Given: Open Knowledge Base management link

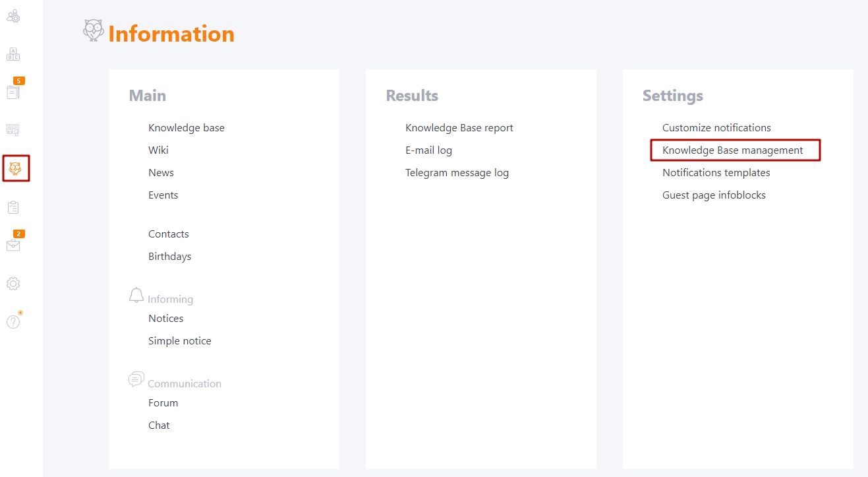Looking at the screenshot, I should pos(733,150).
